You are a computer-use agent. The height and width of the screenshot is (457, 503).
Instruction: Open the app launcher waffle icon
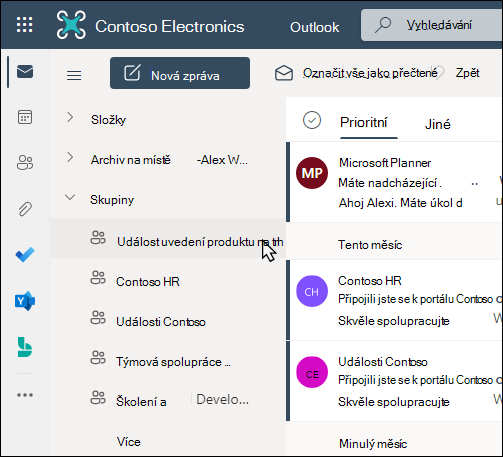pos(25,25)
